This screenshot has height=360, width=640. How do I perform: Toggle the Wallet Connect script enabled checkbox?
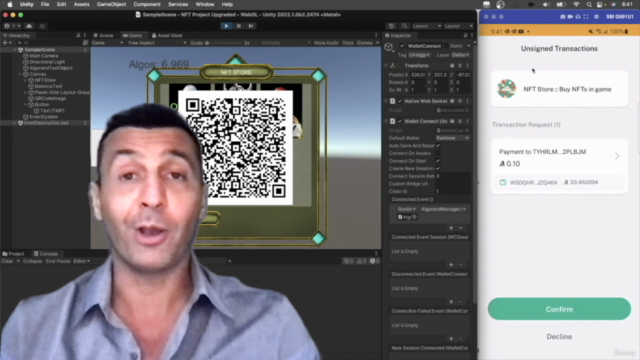pos(400,121)
